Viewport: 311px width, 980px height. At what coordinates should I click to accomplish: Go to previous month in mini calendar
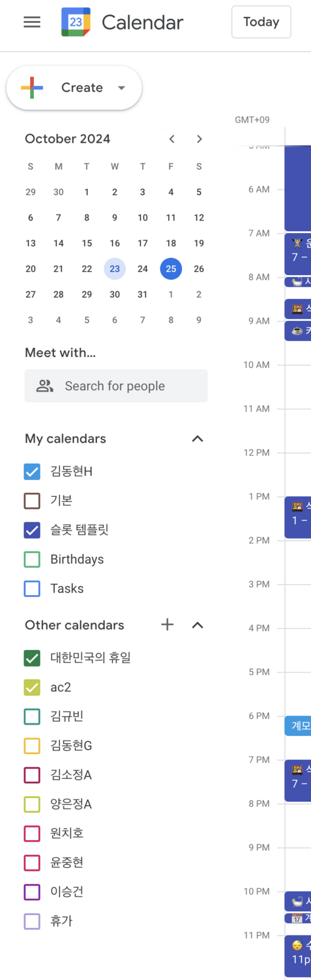(172, 139)
